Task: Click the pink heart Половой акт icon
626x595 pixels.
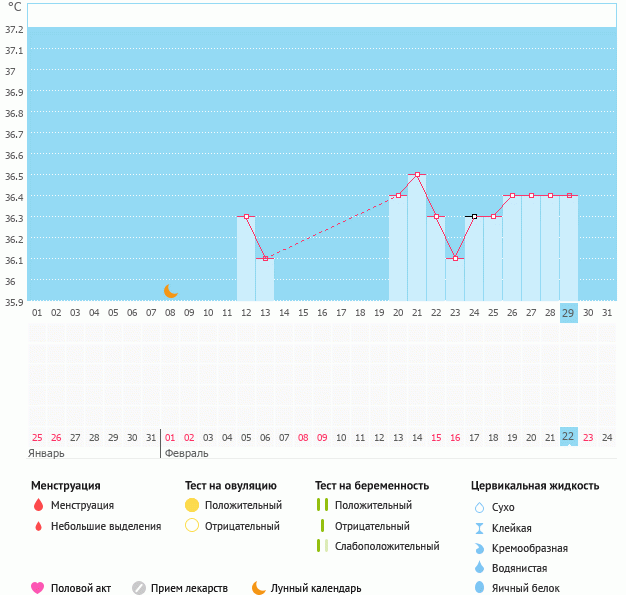Action: [x=38, y=588]
